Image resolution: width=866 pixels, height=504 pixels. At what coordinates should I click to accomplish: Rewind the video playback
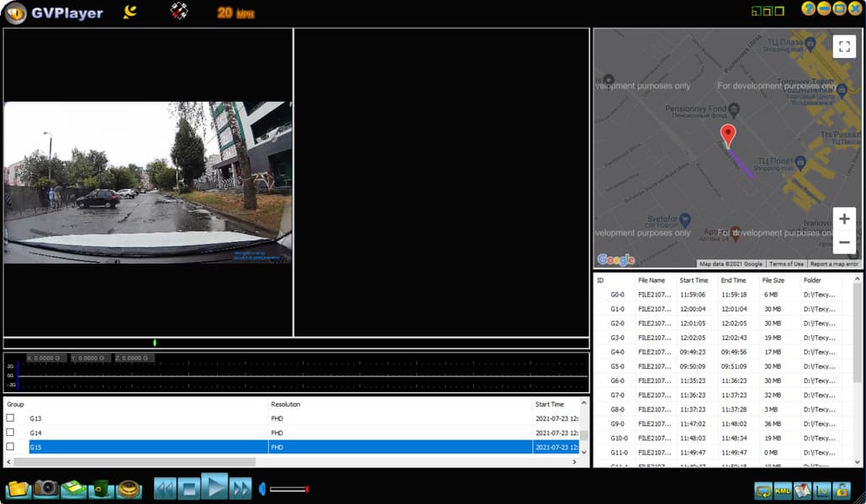click(x=165, y=489)
